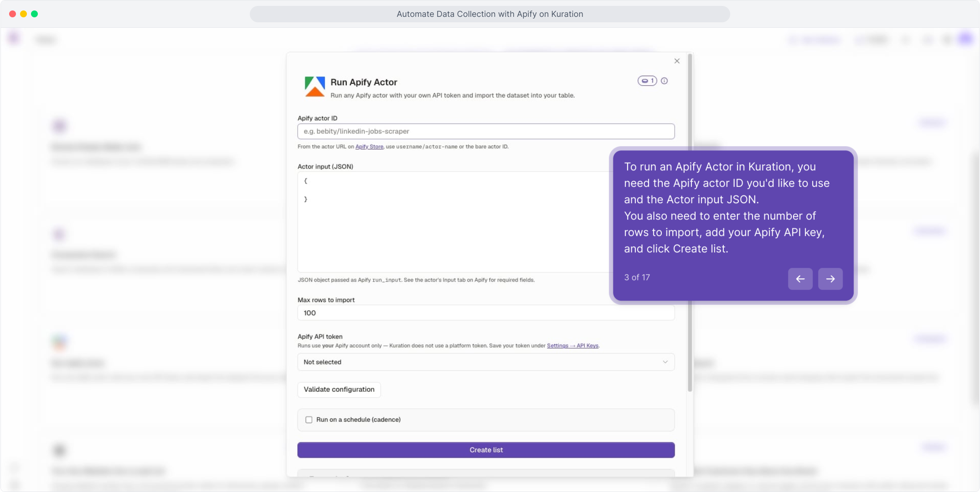Click the yellow minimize window button
980x492 pixels.
(x=23, y=14)
